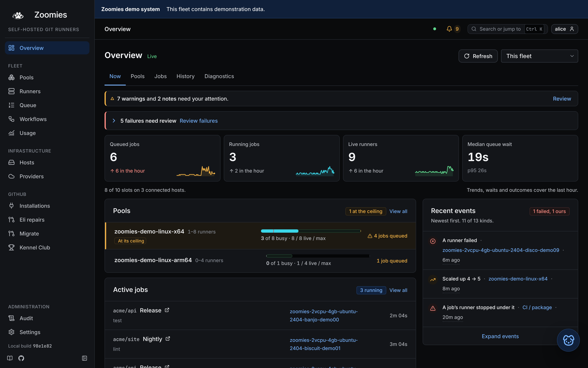The image size is (588, 368).
Task: Open the documentation book icon in sidebar footer
Action: [10, 358]
